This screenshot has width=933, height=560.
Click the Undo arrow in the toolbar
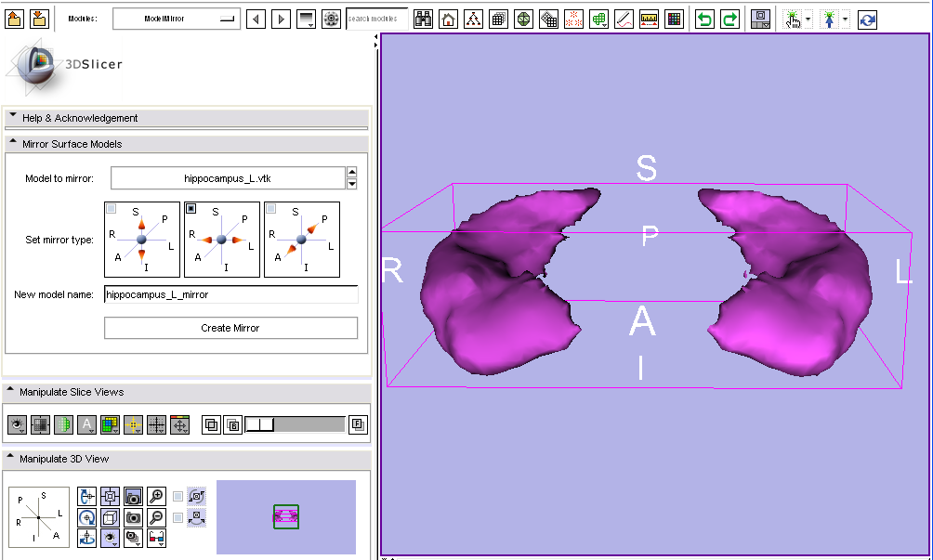(x=706, y=19)
